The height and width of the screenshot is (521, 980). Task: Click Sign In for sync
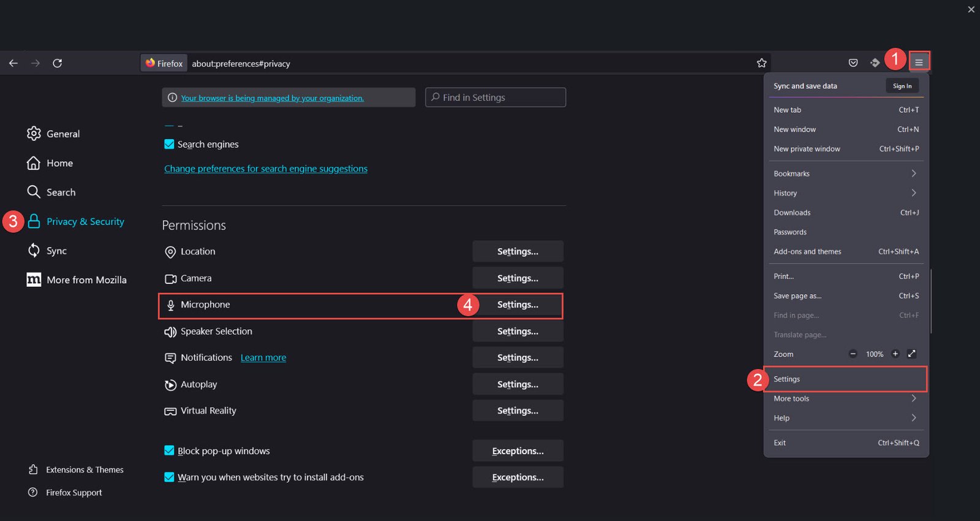pyautogui.click(x=902, y=86)
